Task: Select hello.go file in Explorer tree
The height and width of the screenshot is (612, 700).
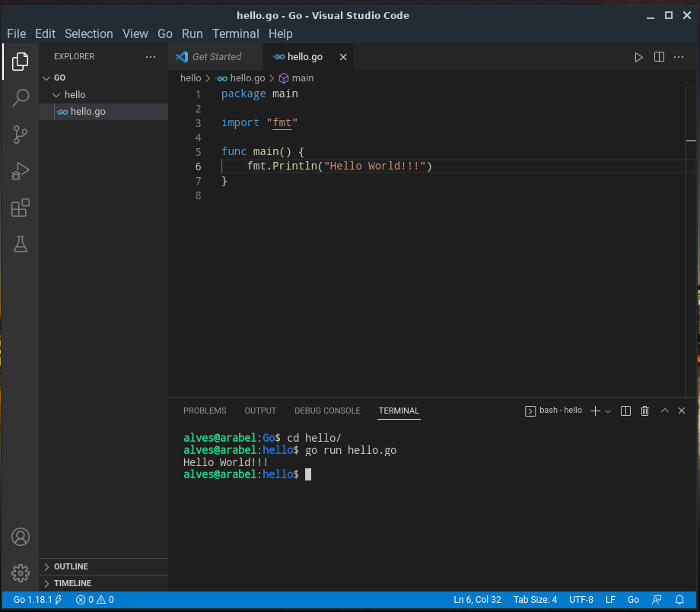Action: (103, 112)
